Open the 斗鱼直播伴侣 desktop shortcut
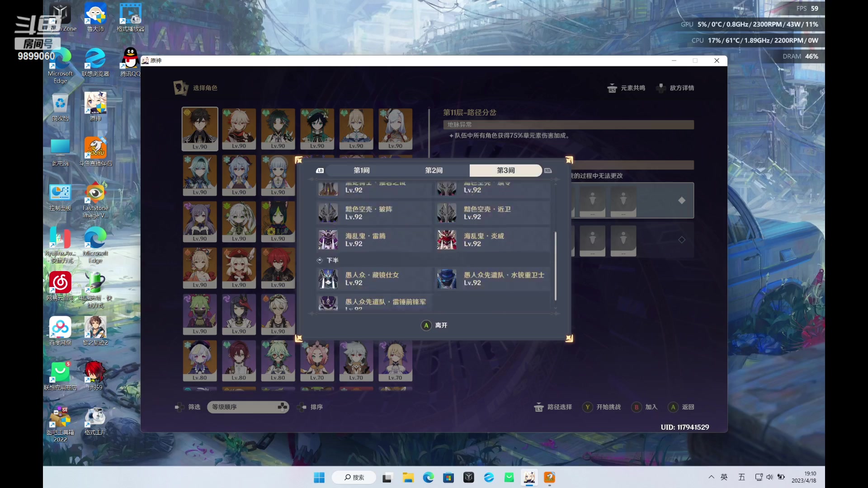Image resolution: width=868 pixels, height=488 pixels. coord(95,152)
